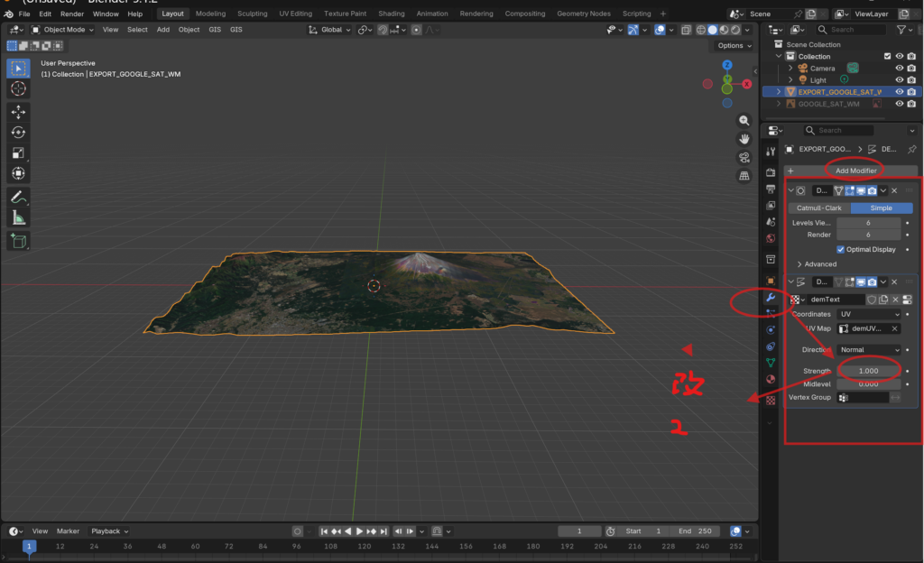Image resolution: width=924 pixels, height=563 pixels.
Task: Open the viewport Options dropdown
Action: click(x=735, y=45)
